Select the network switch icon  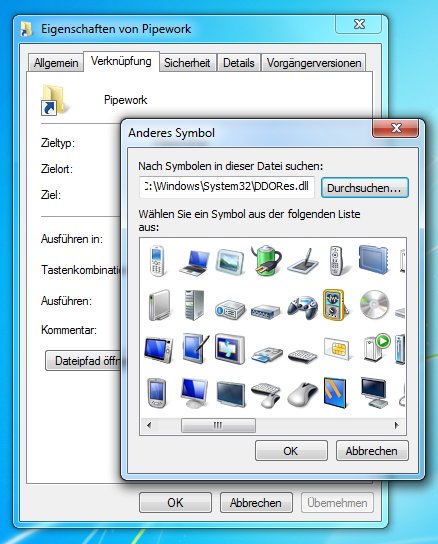[266, 311]
